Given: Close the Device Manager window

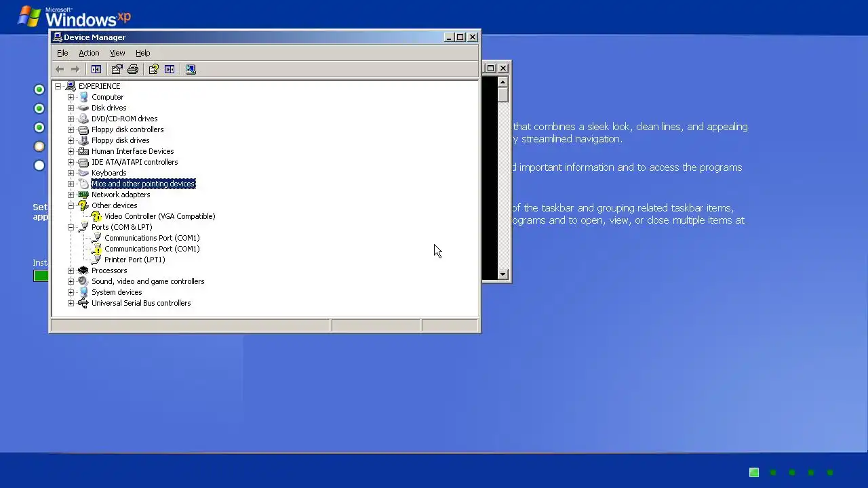Looking at the screenshot, I should tap(473, 37).
